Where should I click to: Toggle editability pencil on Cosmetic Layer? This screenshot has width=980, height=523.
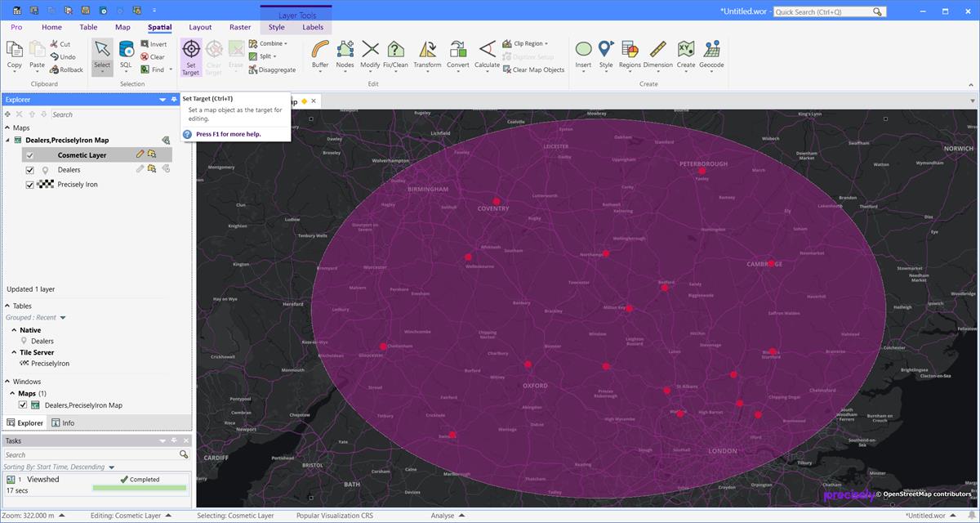(139, 154)
